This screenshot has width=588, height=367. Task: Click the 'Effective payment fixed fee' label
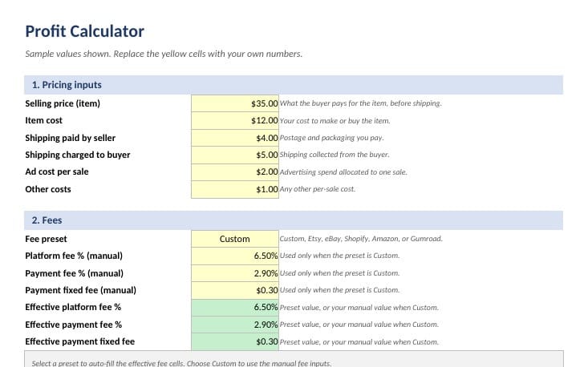(80, 341)
